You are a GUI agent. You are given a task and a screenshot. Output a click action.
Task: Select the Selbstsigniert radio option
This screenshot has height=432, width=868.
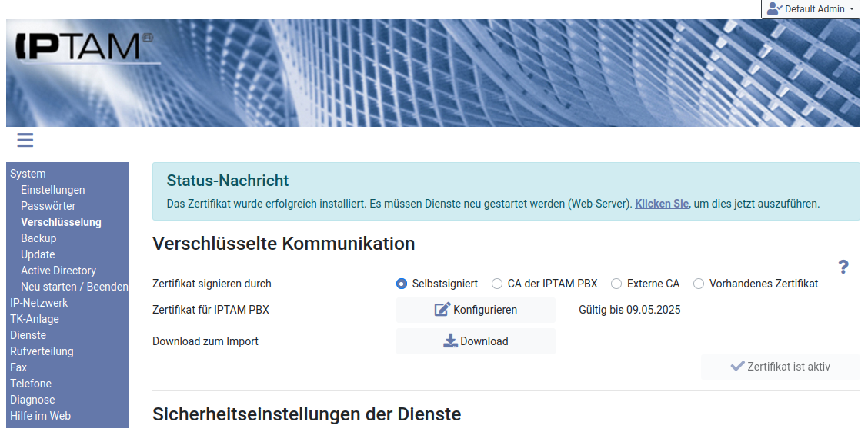tap(402, 284)
